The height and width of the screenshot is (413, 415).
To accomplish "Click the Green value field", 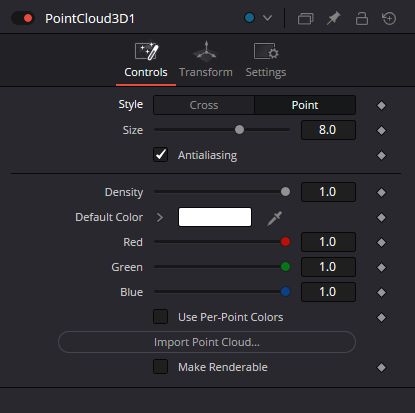I will click(328, 267).
